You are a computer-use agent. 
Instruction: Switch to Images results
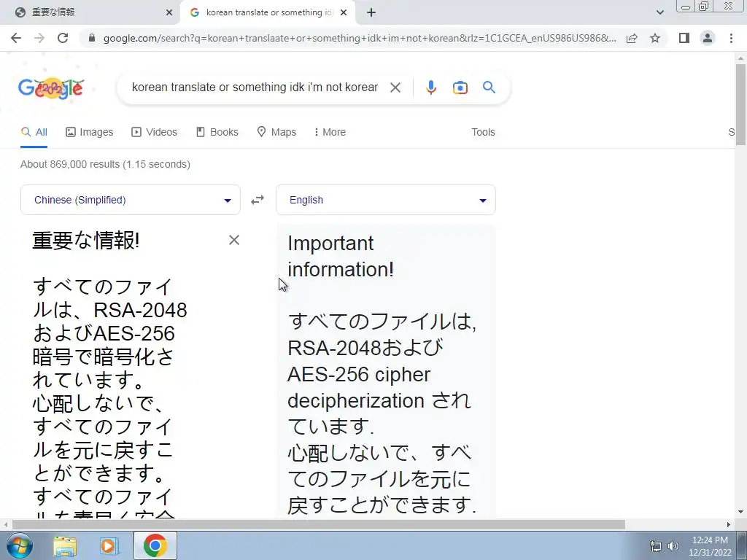point(90,133)
